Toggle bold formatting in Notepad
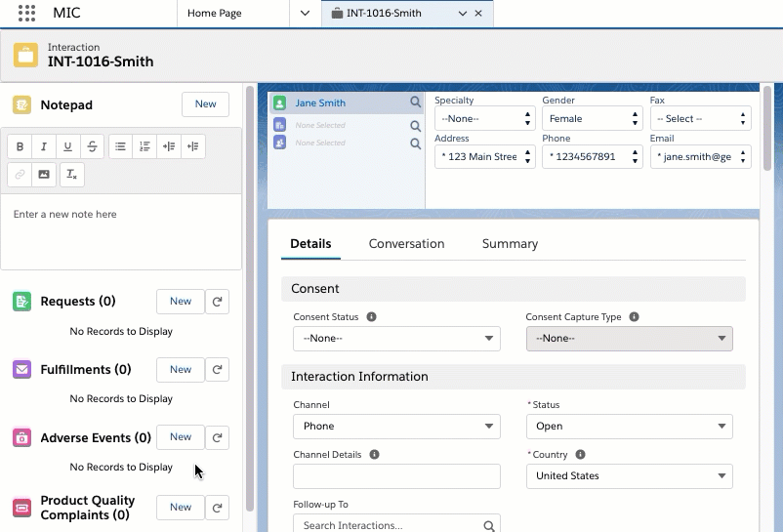The image size is (783, 532). coord(20,146)
